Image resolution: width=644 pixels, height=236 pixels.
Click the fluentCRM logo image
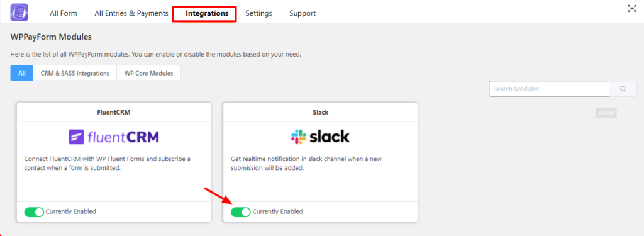[114, 137]
